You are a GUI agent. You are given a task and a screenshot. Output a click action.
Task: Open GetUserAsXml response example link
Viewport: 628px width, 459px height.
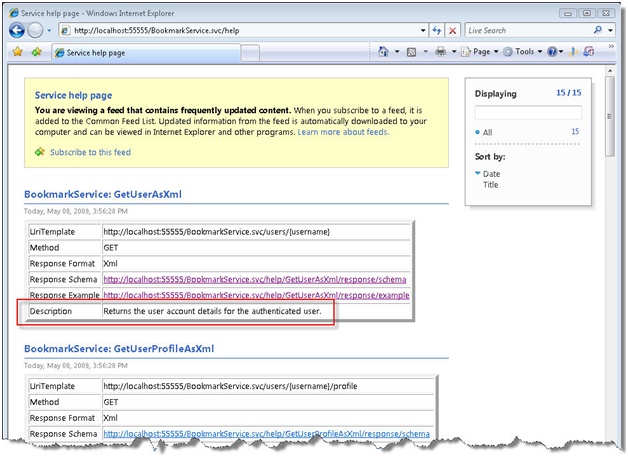(256, 295)
